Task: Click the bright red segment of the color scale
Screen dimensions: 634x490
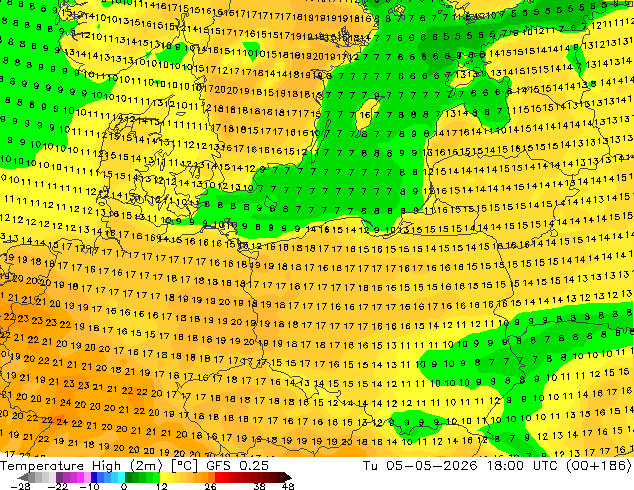Action: (x=218, y=477)
